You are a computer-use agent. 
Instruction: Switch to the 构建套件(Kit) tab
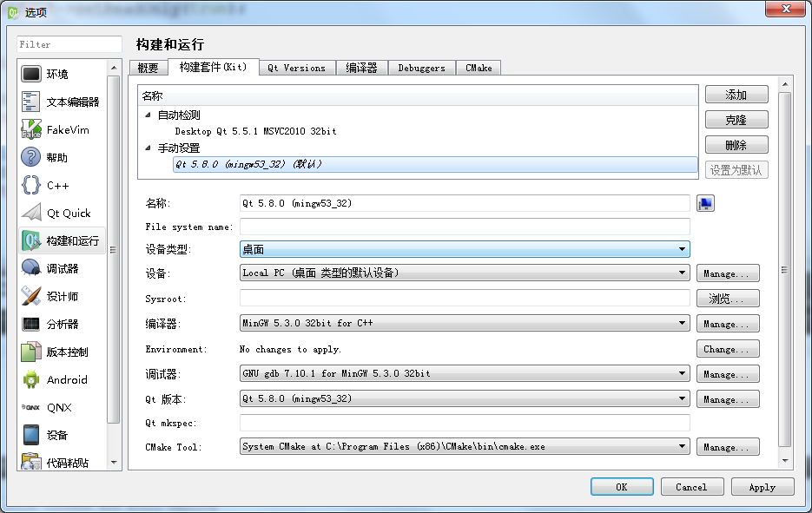click(213, 67)
